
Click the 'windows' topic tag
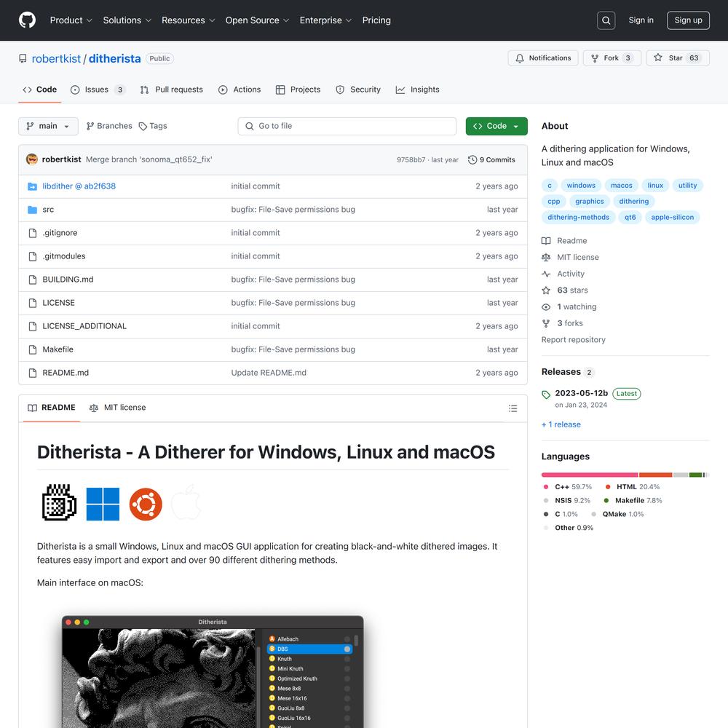[x=581, y=185]
